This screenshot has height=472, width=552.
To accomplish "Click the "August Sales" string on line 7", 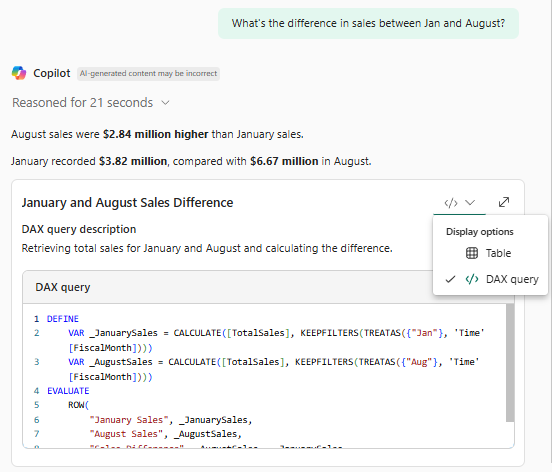I will [126, 434].
